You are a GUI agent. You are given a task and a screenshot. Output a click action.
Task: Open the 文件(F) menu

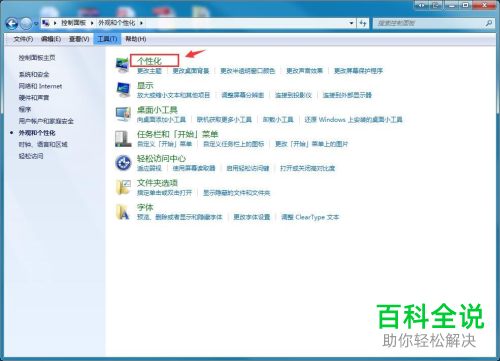point(23,39)
